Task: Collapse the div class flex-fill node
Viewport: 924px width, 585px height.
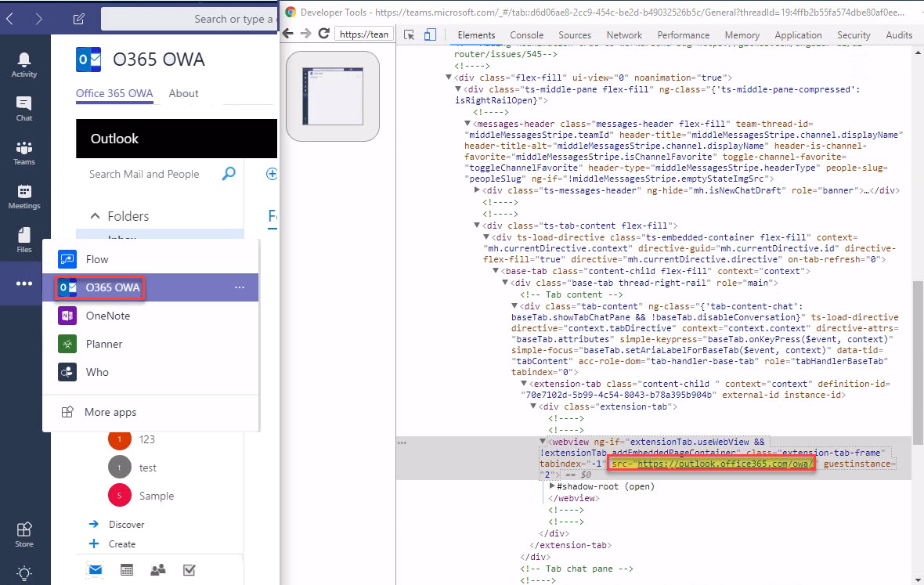Action: click(449, 78)
